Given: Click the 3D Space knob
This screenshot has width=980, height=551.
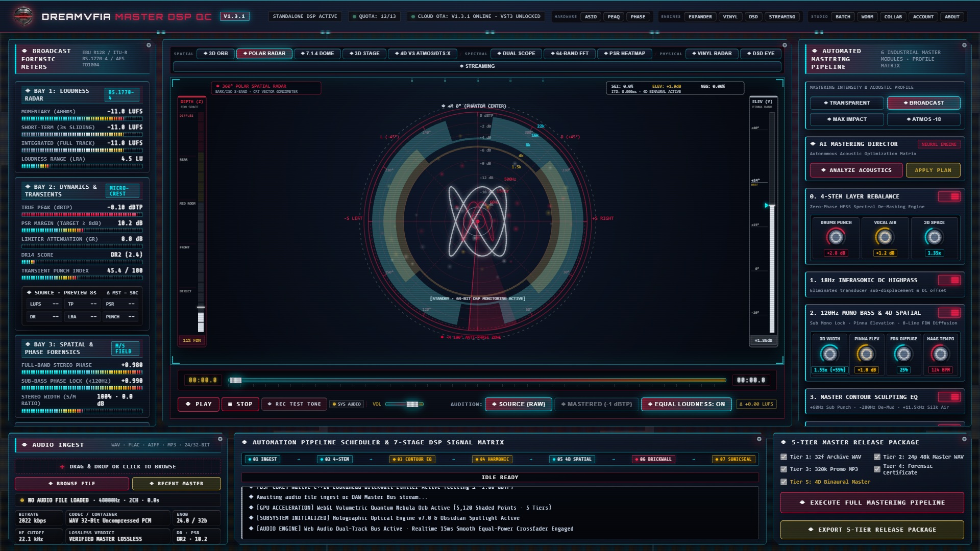Looking at the screenshot, I should (934, 237).
